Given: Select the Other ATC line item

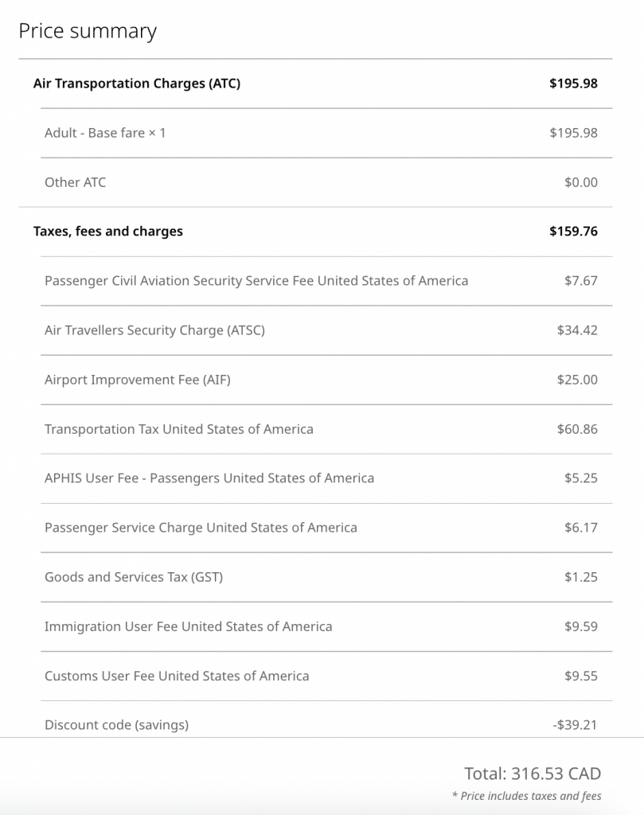Looking at the screenshot, I should [75, 182].
